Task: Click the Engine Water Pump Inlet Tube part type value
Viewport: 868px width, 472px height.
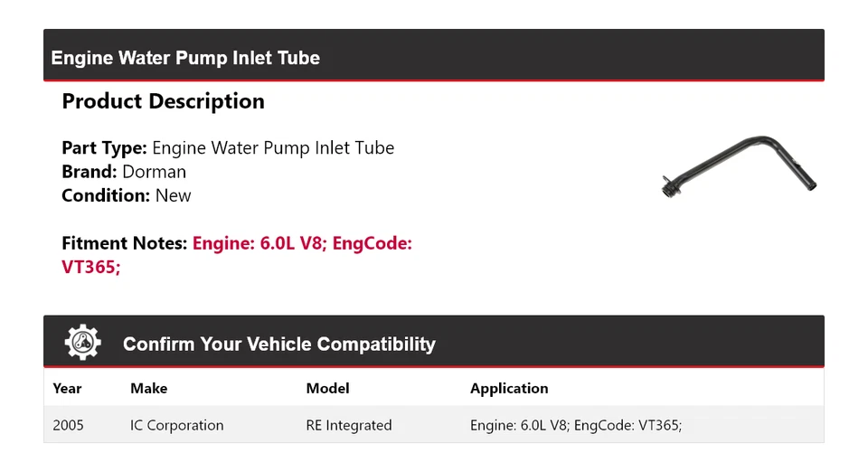Action: click(273, 147)
